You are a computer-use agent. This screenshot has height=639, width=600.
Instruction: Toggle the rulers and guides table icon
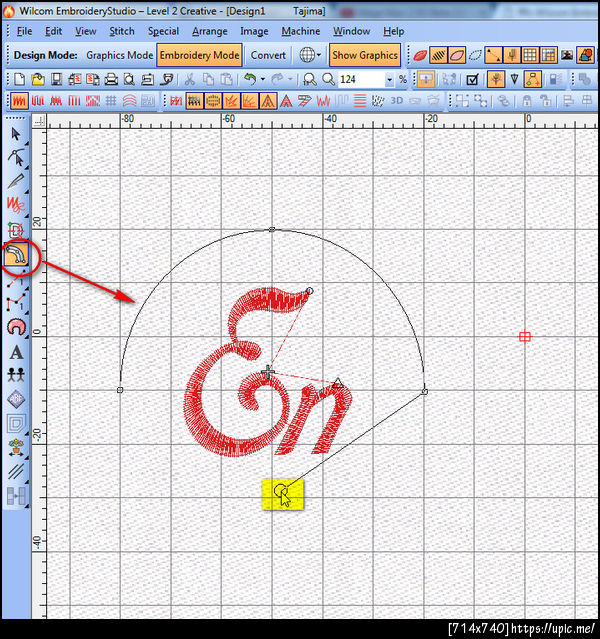(x=549, y=55)
